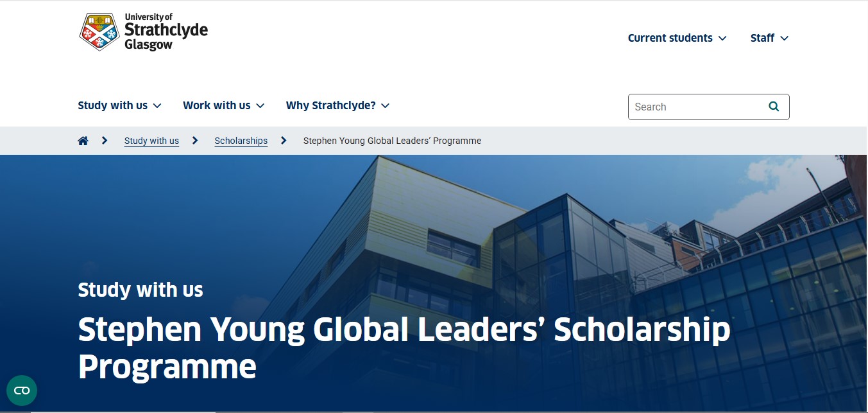
Task: Open the accessibility tools round icon
Action: pos(22,391)
